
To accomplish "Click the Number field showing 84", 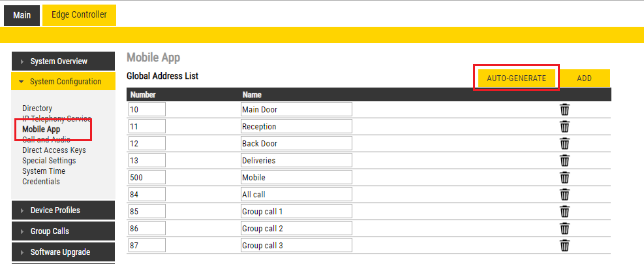I will 147,194.
